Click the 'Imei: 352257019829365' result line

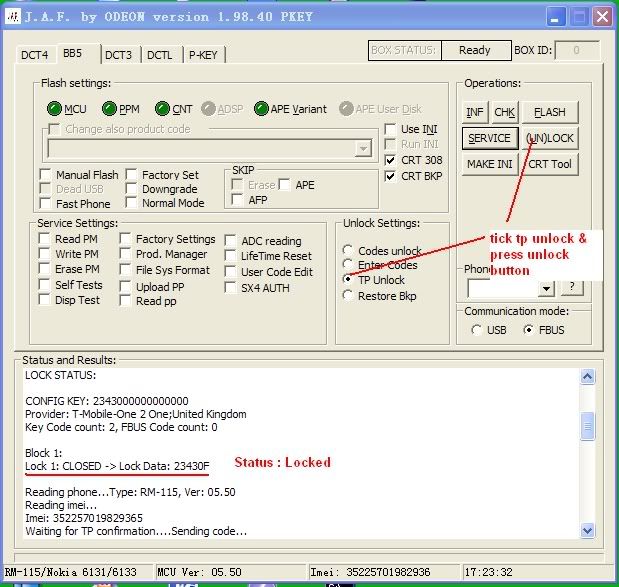point(84,518)
